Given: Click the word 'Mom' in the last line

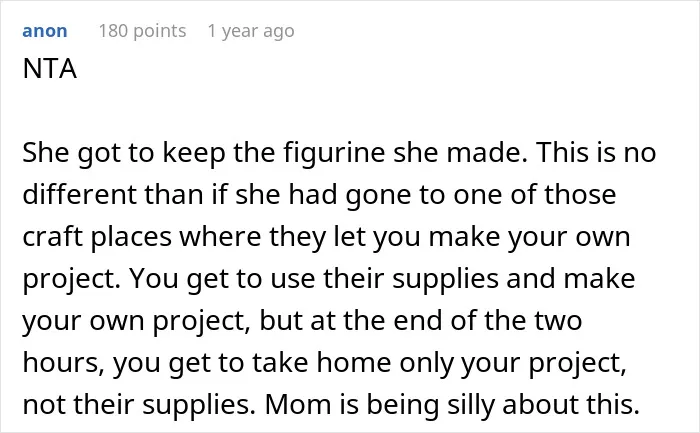Looking at the screenshot, I should click(299, 404).
